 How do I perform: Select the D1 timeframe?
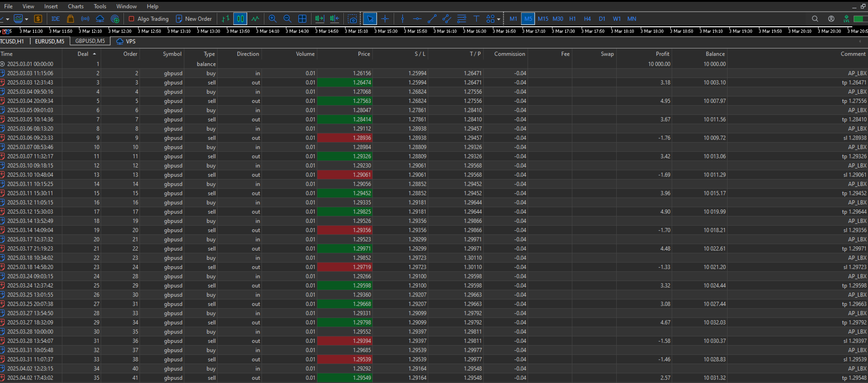point(602,19)
